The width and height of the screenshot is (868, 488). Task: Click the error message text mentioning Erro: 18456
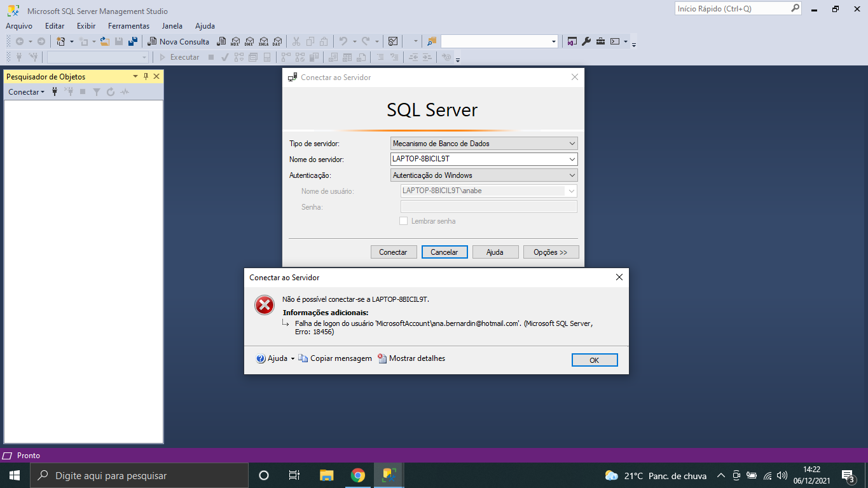pyautogui.click(x=444, y=327)
